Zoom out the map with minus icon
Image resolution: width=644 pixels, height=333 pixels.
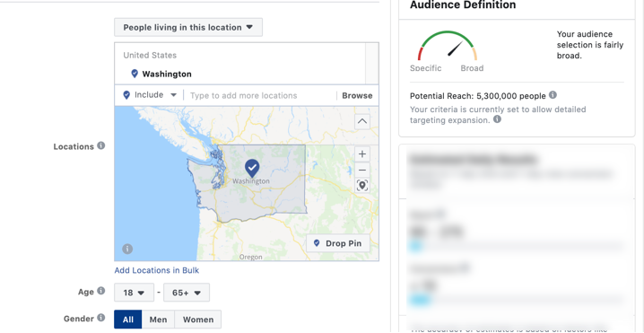(362, 170)
